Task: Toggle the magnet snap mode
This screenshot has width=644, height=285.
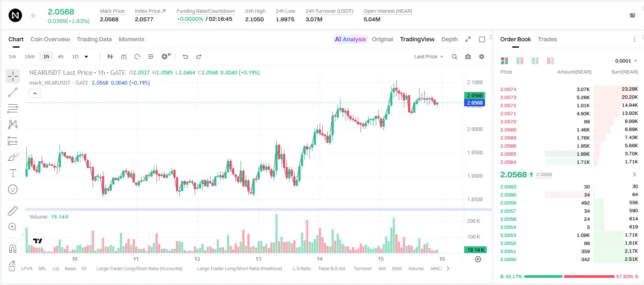Action: (x=13, y=248)
